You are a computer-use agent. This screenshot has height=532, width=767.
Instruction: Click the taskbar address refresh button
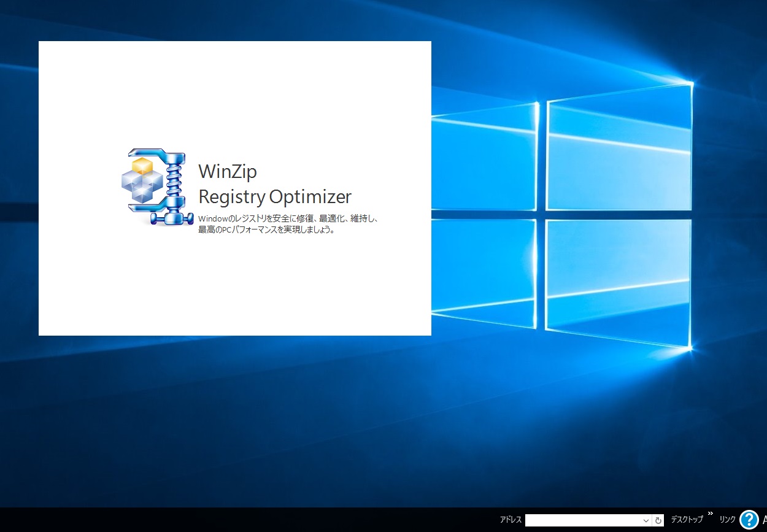(658, 520)
